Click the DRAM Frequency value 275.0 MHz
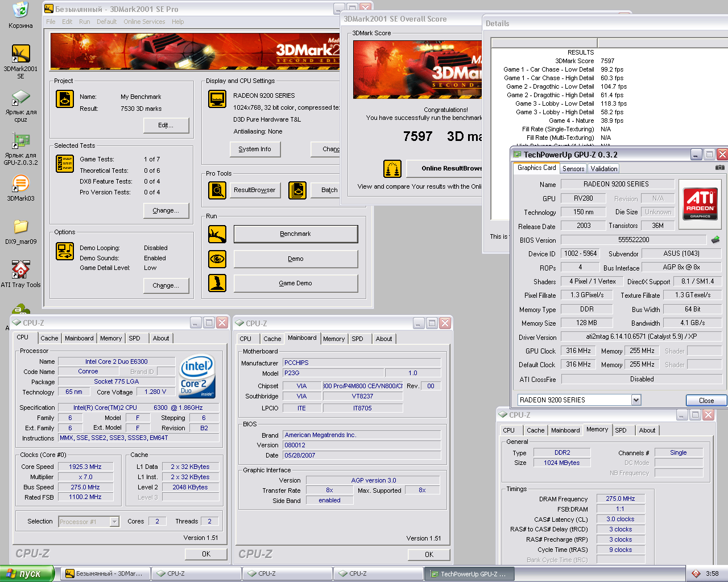This screenshot has height=582, width=728. 621,498
